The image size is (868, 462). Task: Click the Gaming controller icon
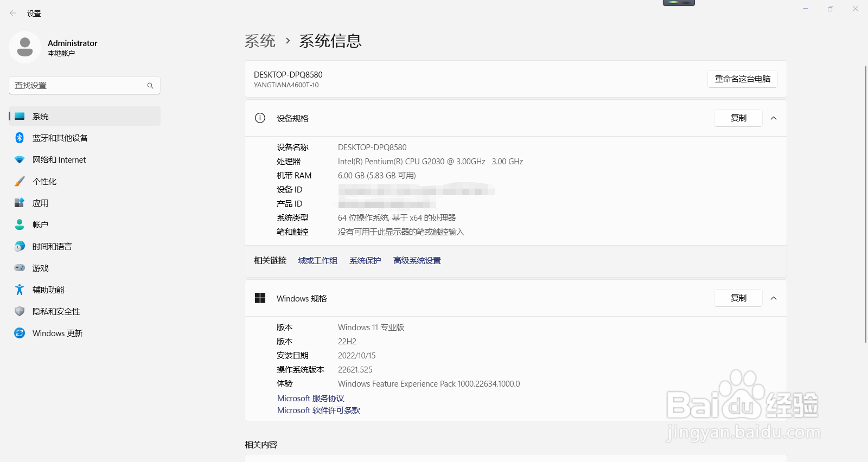[20, 268]
